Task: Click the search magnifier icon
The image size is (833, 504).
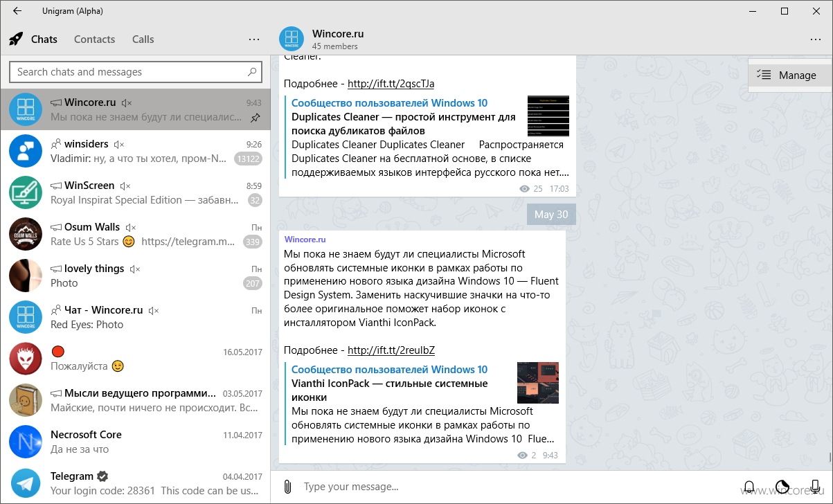Action: 252,72
